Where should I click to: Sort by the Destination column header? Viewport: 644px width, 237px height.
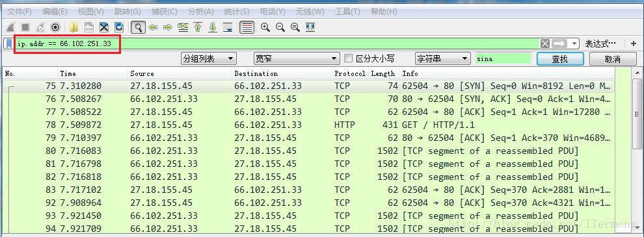click(282, 74)
